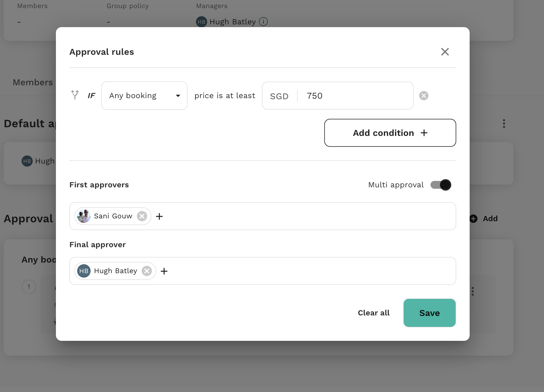Toggle the Multi approval switch

[x=441, y=185]
